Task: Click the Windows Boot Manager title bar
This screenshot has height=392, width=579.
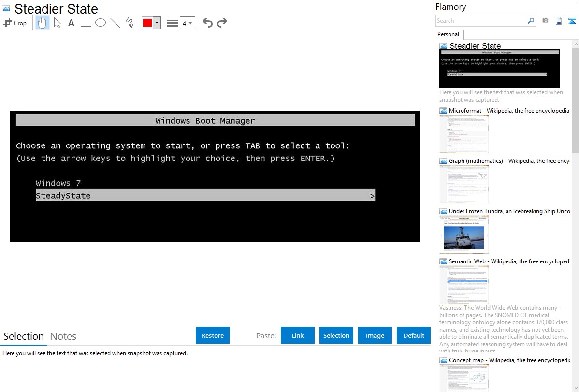Action: coord(215,120)
